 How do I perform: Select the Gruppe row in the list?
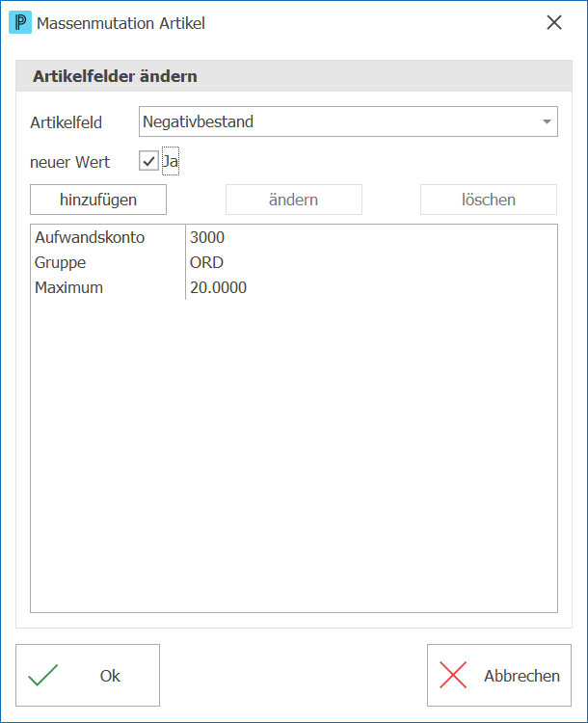coord(294,262)
